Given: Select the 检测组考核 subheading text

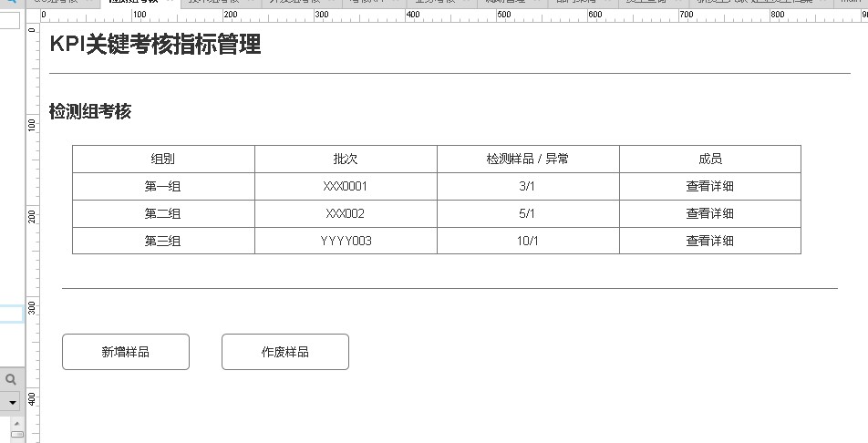Looking at the screenshot, I should 90,111.
